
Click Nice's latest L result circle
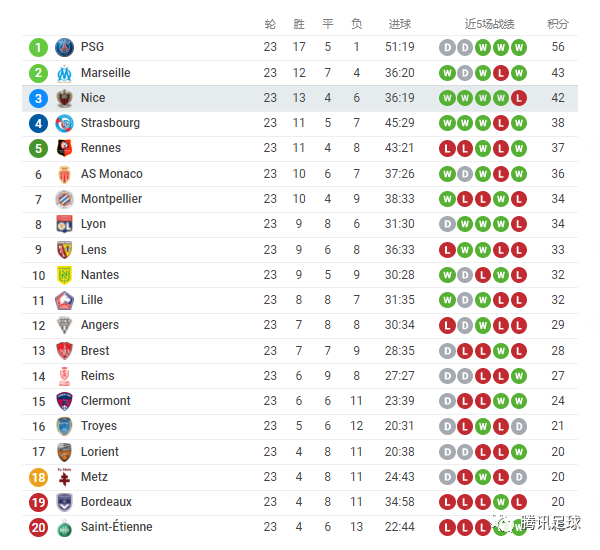[518, 98]
